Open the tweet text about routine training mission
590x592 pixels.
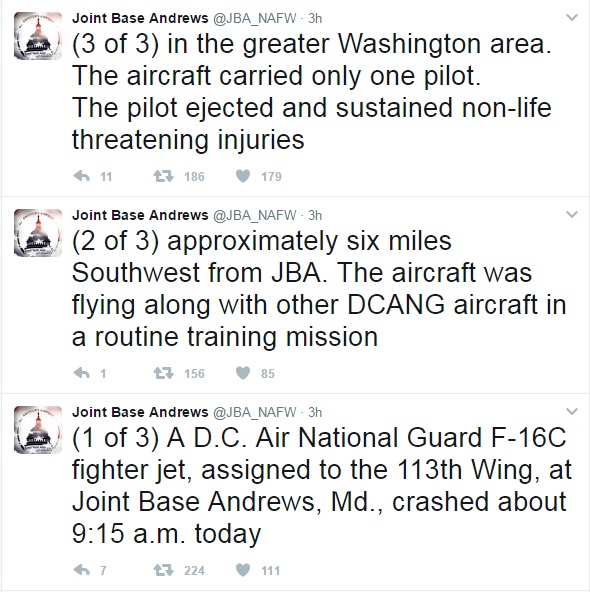319,288
